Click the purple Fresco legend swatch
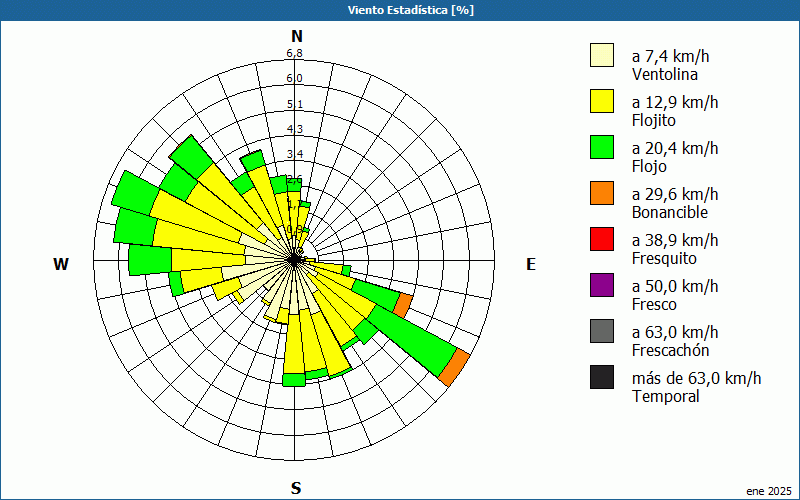Viewport: 800px width, 500px height. click(x=602, y=285)
